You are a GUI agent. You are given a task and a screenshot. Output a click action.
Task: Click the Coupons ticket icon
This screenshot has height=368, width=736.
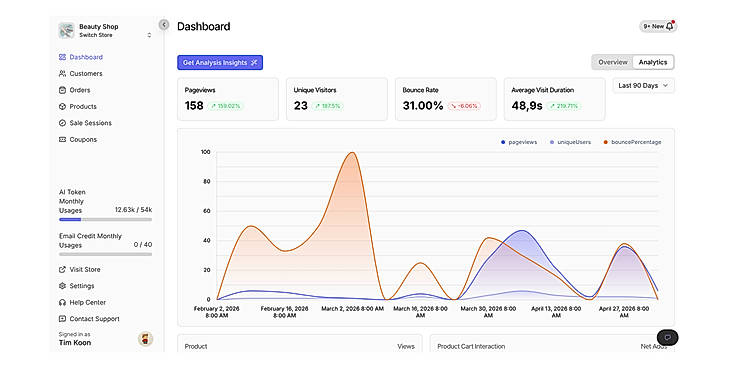pos(62,139)
